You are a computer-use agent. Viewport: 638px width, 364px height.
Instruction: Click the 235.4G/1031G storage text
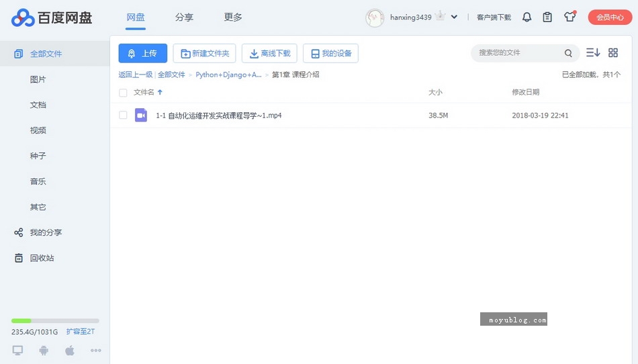(x=34, y=332)
